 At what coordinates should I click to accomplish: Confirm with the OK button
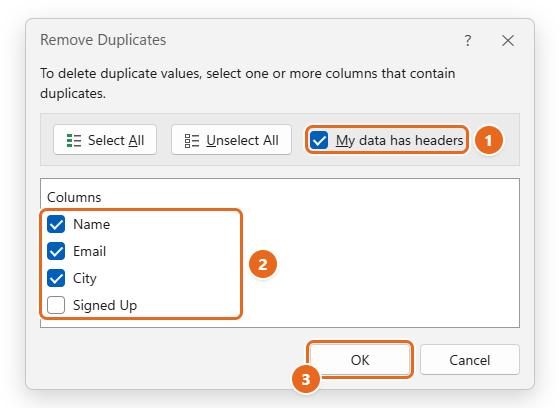point(360,359)
